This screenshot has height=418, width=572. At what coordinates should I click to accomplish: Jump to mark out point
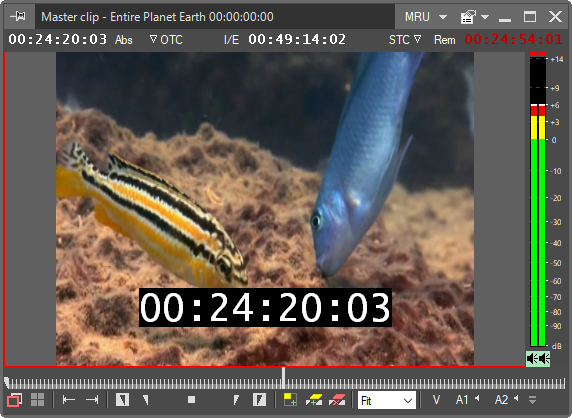(92, 400)
